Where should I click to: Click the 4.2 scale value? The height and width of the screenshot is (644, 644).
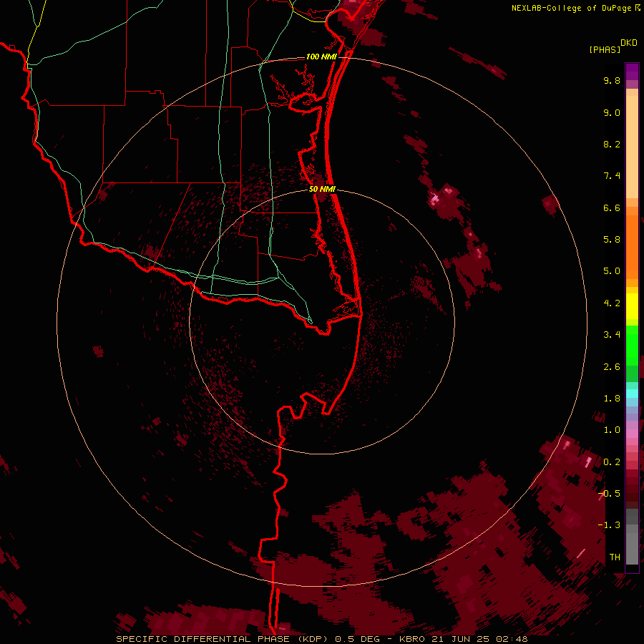[612, 303]
